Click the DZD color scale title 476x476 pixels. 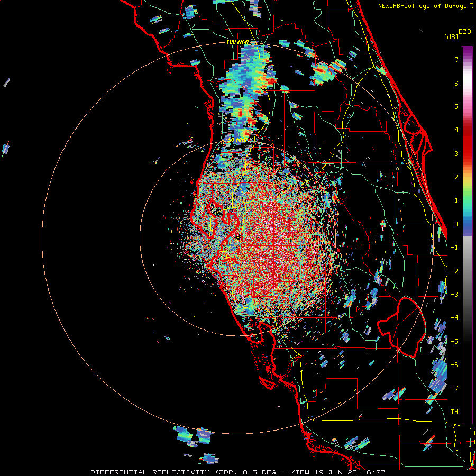click(465, 32)
